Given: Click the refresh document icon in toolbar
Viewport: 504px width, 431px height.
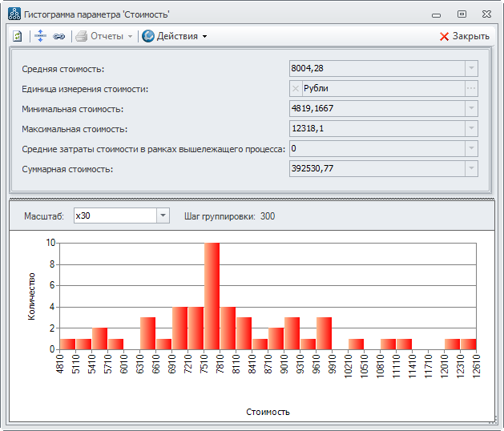Looking at the screenshot, I should tap(17, 36).
